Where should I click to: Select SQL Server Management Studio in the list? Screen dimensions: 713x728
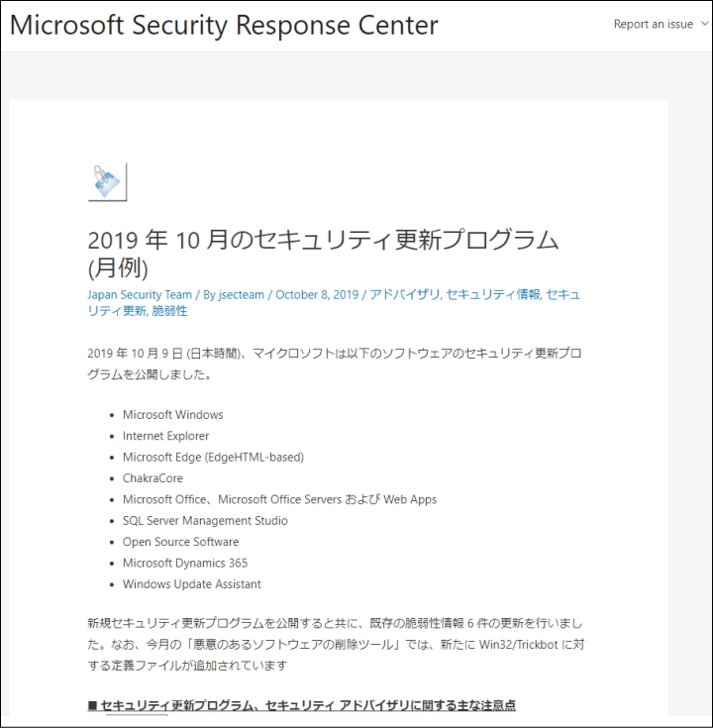(205, 521)
